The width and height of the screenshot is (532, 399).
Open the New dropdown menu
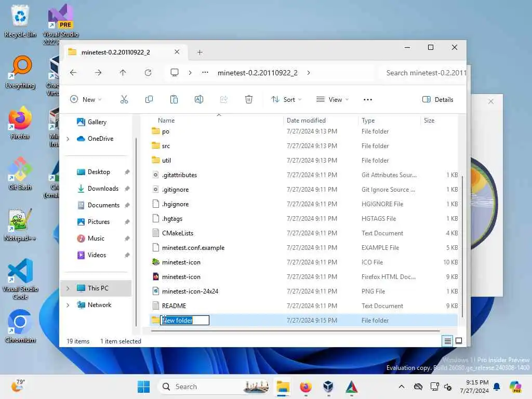(x=86, y=99)
